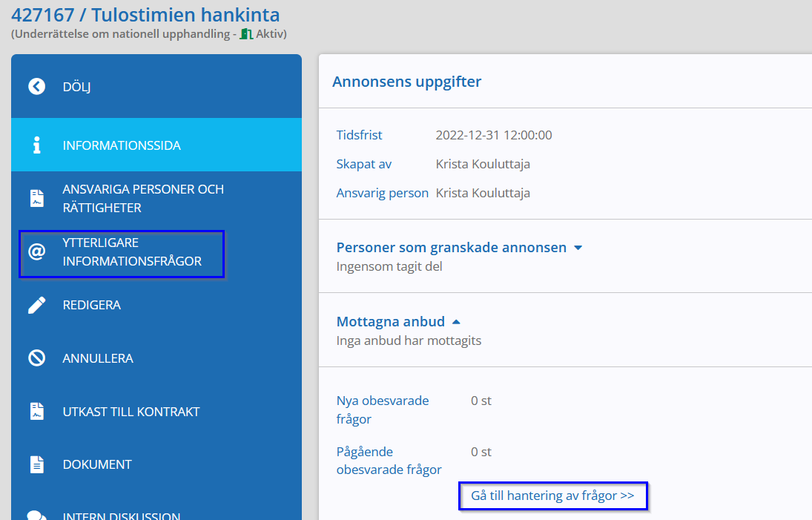Click the title 427167 / Tulostimien hankinta
Image resolution: width=812 pixels, height=520 pixels.
145,13
